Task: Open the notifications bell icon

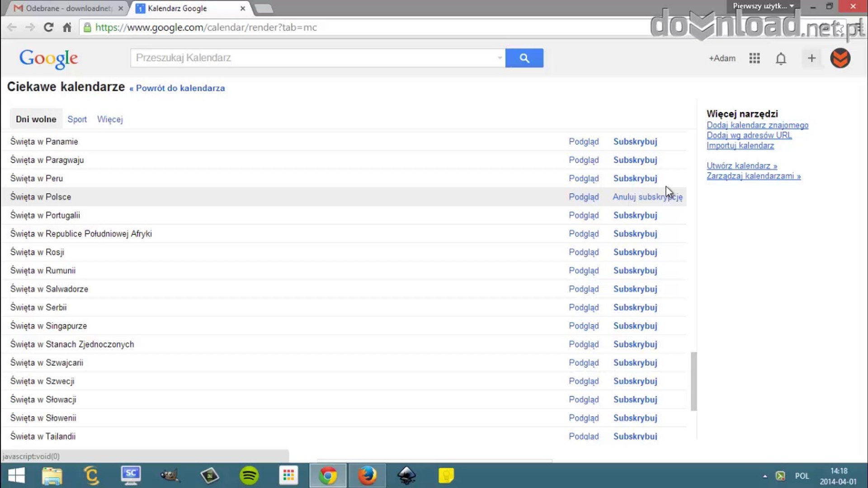Action: click(781, 58)
